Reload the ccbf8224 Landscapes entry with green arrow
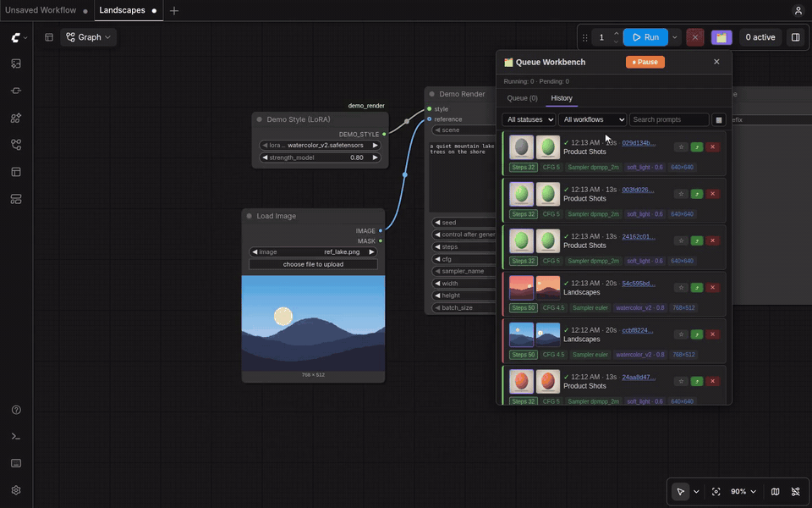Image resolution: width=812 pixels, height=508 pixels. pos(697,334)
